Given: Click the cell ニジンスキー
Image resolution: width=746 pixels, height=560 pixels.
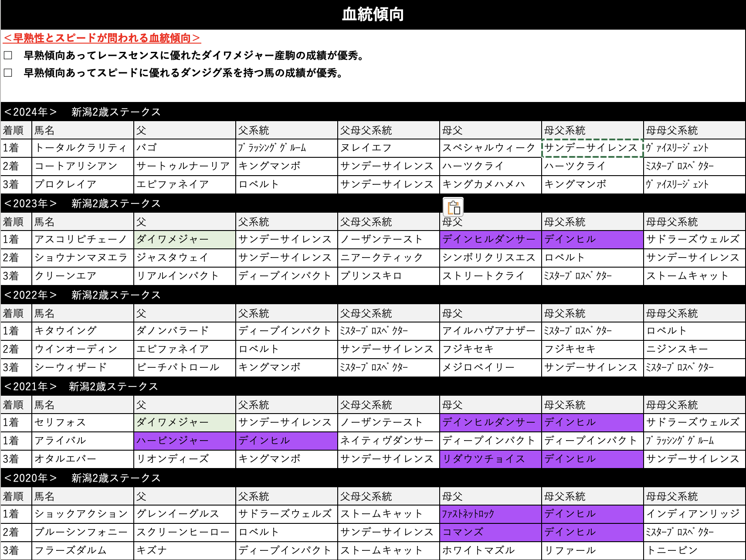Looking at the screenshot, I should pos(695,350).
